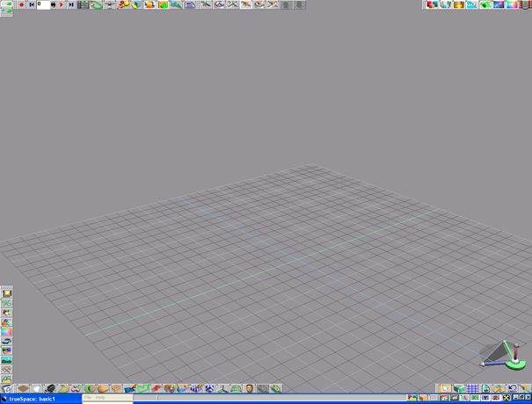The image size is (532, 404).
Task: Advance to the animation end frame
Action: (71, 4)
